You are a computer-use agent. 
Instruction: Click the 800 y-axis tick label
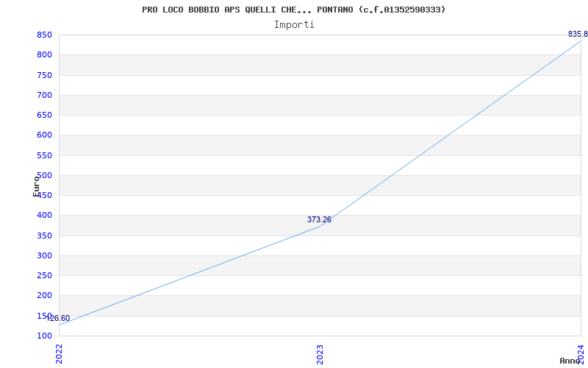tap(44, 55)
